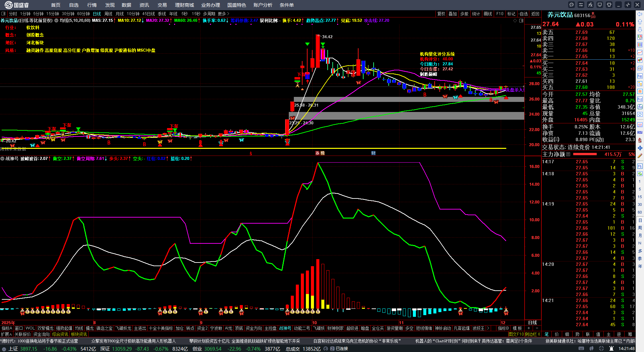Click the down-arrow icon in right sidebar
The height and width of the screenshot is (352, 644).
tap(640, 30)
